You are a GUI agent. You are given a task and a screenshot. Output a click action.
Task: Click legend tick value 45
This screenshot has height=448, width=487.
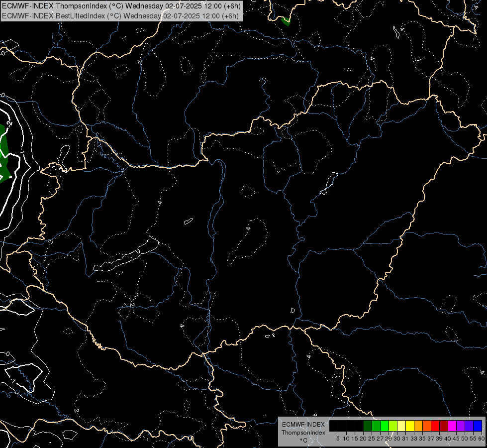click(456, 439)
